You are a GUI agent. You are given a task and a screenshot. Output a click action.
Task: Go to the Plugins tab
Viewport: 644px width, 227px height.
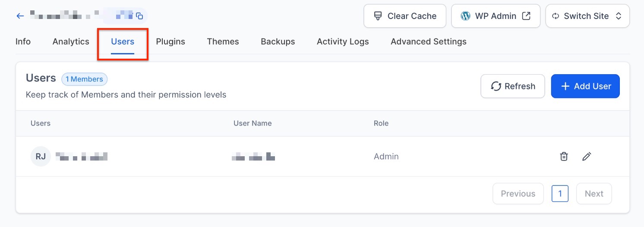click(x=170, y=42)
